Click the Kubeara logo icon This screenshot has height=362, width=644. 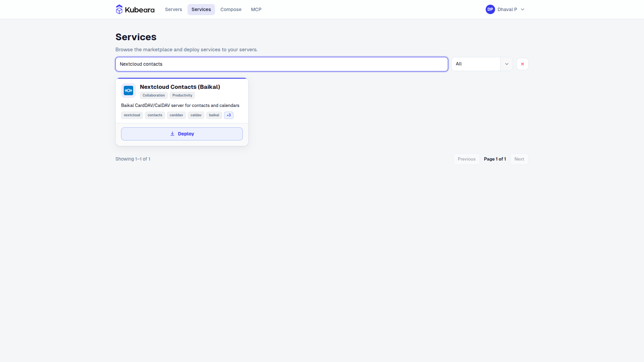[x=119, y=9]
